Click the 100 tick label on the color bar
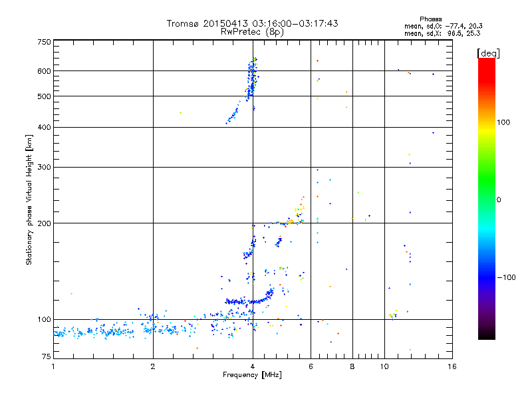532x399 pixels. pos(503,122)
